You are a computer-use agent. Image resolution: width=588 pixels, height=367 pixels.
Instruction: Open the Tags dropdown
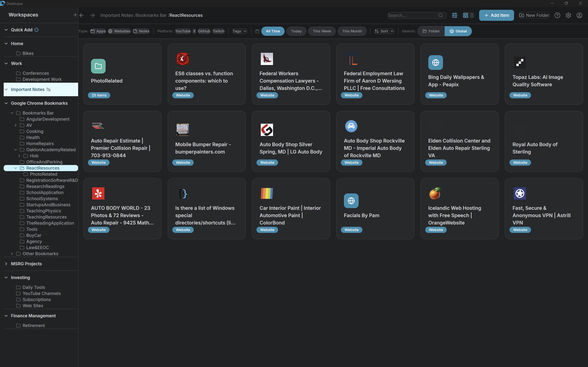coord(239,31)
